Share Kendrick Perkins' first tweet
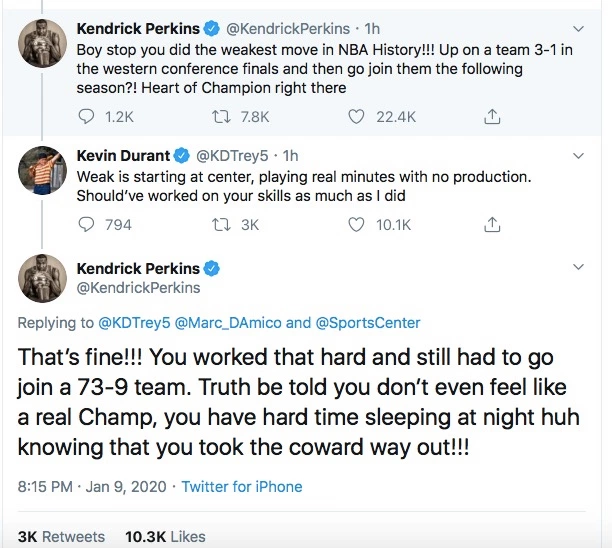Viewport: 612px width, 548px height. click(491, 117)
